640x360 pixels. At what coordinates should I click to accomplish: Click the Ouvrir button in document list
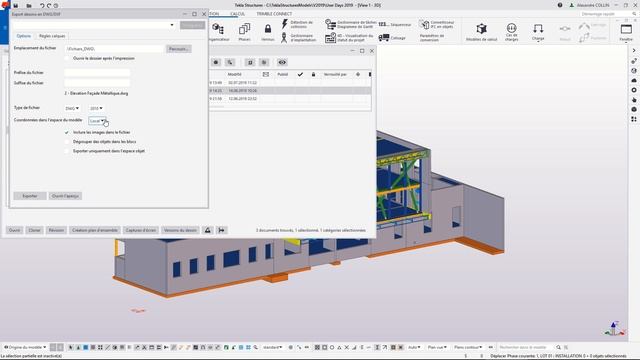14,230
